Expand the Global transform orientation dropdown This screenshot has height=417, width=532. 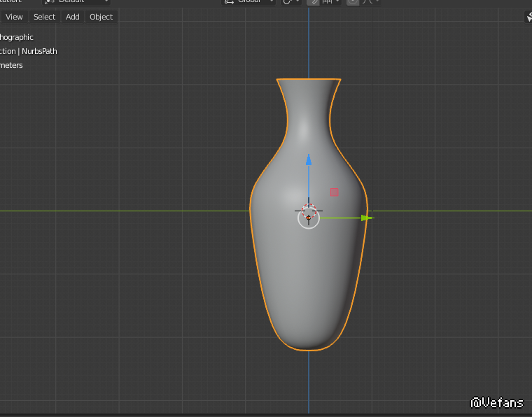point(248,2)
